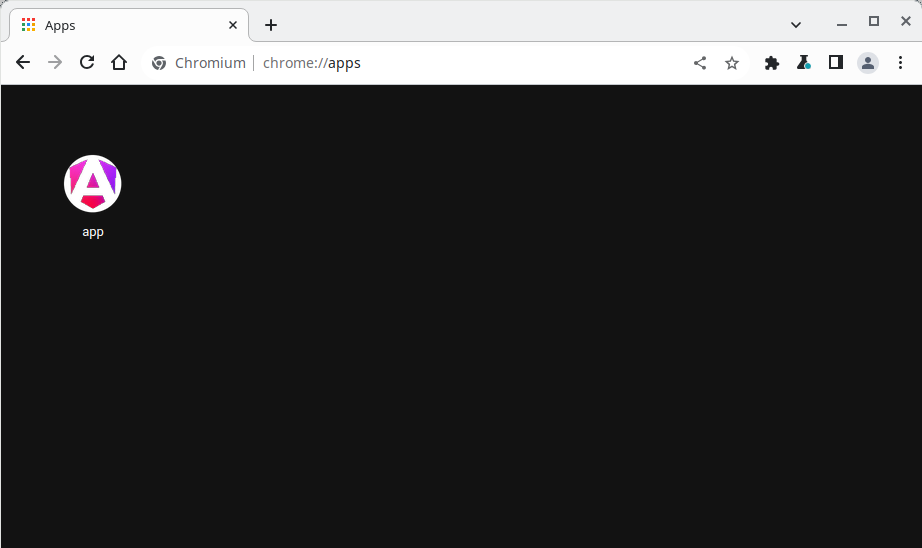The height and width of the screenshot is (548, 922).
Task: Open a new tab with the plus button
Action: (x=271, y=25)
